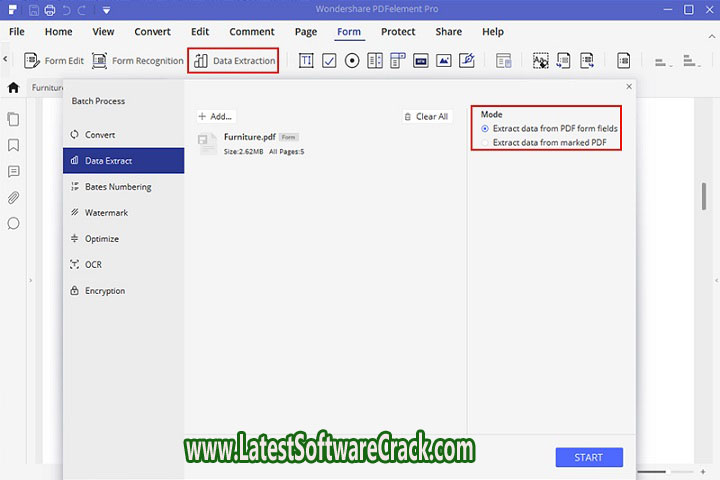Click the form properties panel icon

click(x=504, y=61)
